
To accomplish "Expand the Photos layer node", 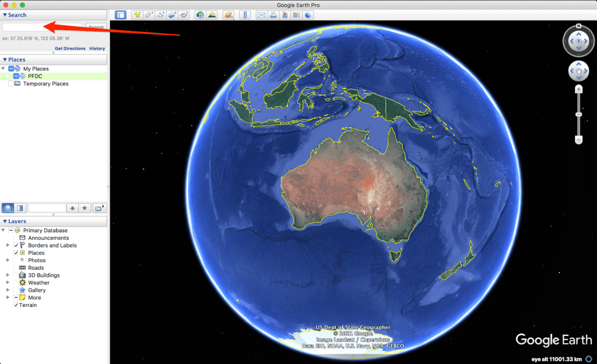I will pos(8,260).
